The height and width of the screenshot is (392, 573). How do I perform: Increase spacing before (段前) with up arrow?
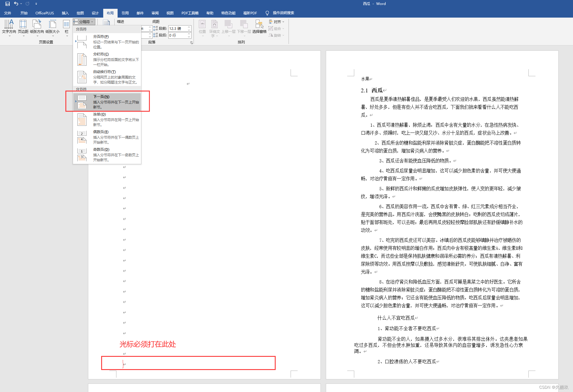pyautogui.click(x=189, y=27)
